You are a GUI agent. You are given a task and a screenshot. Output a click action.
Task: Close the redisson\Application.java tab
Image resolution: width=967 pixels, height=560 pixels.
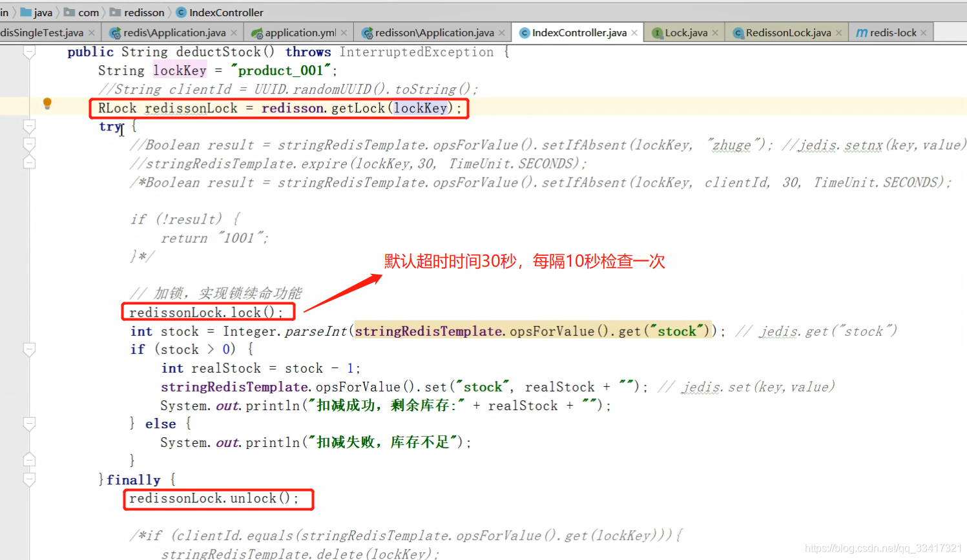(x=502, y=32)
